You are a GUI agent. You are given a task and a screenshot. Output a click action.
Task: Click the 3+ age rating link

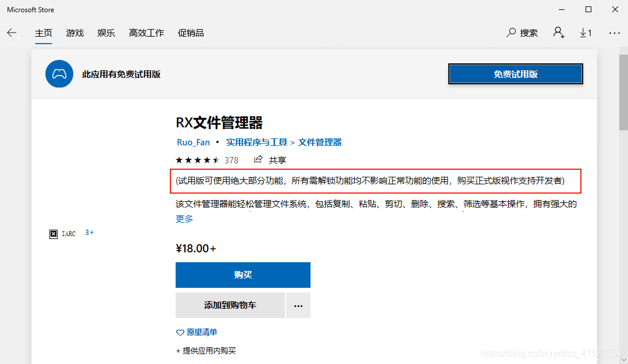[x=90, y=233]
